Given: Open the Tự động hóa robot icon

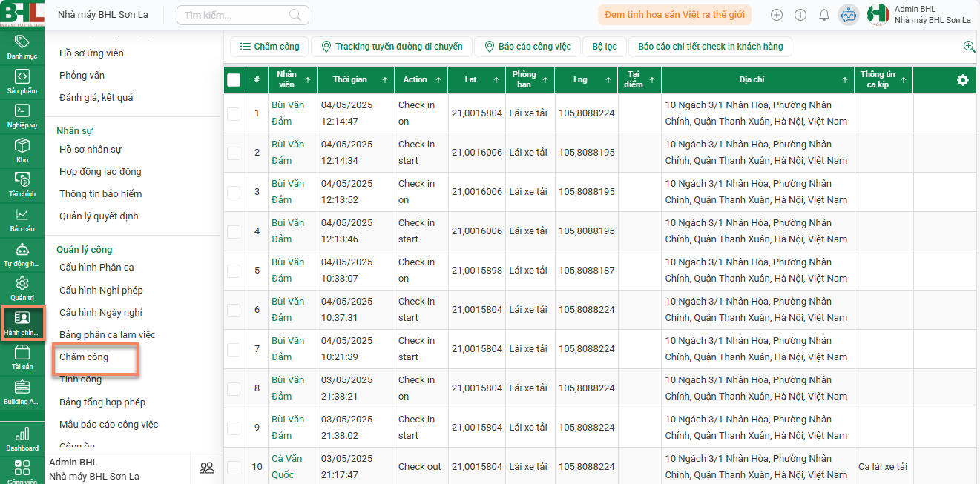Looking at the screenshot, I should (22, 254).
